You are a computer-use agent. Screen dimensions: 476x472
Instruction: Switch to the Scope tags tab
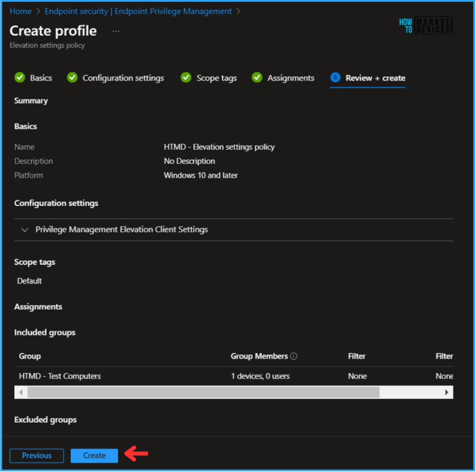pyautogui.click(x=217, y=78)
